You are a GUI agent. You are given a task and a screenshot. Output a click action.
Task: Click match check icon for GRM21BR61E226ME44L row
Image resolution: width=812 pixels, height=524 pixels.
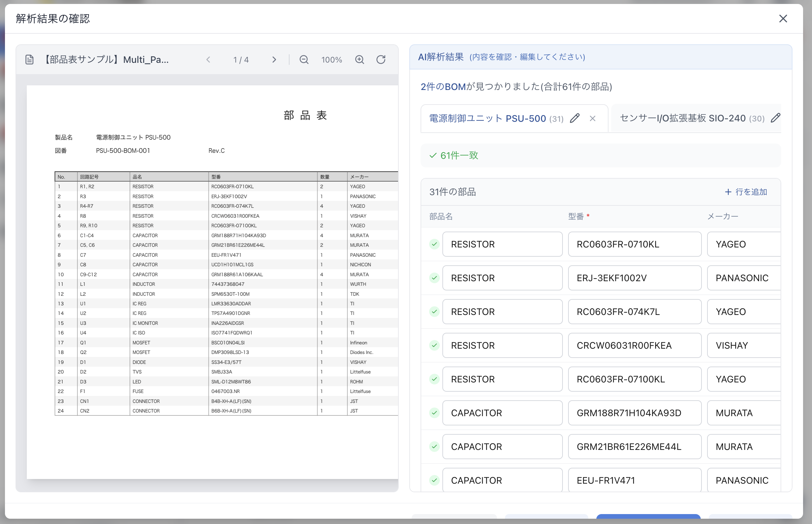click(434, 446)
